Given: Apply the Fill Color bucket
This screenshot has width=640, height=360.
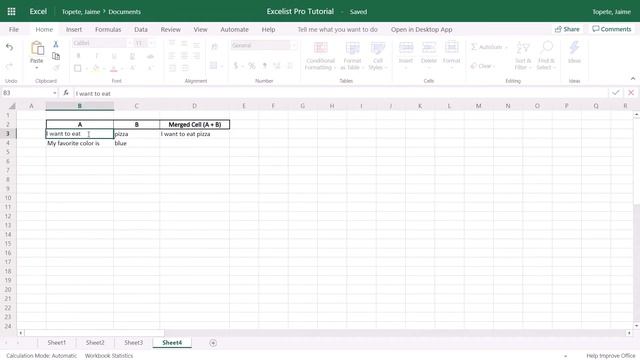Looking at the screenshot, I should click(96, 68).
